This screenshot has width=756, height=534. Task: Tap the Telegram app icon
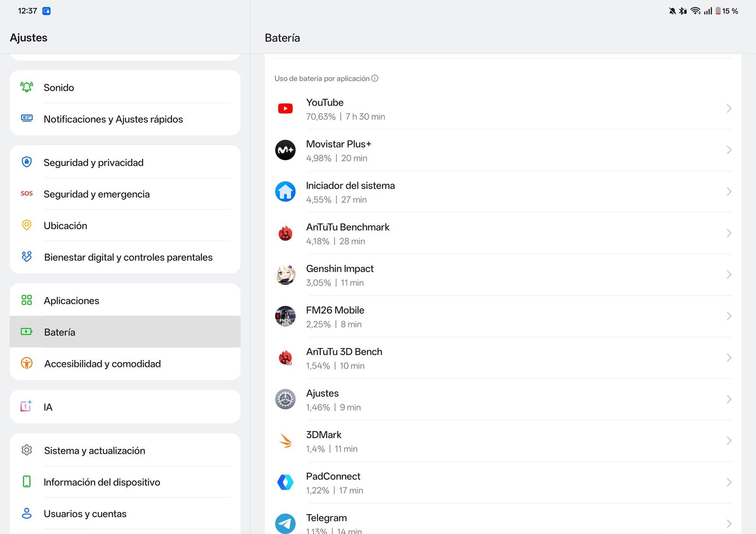coord(285,523)
